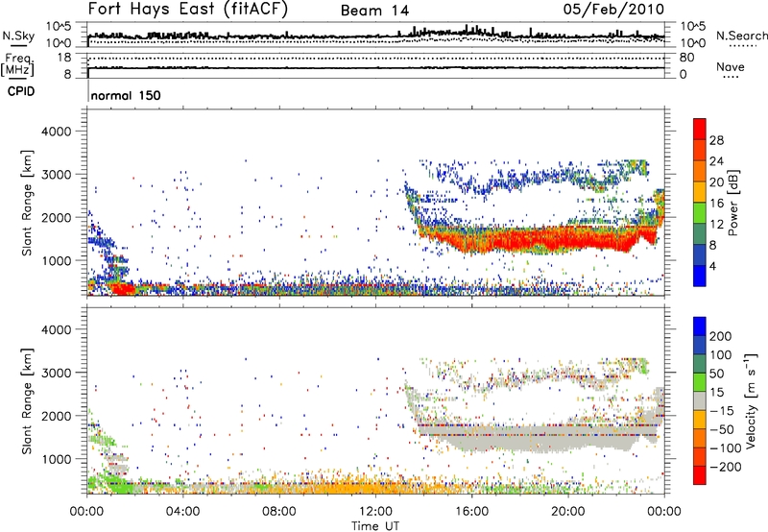Viewport: 768px width, 532px height.
Task: Click the '4000' tick on the power panel axis
Action: click(x=56, y=132)
